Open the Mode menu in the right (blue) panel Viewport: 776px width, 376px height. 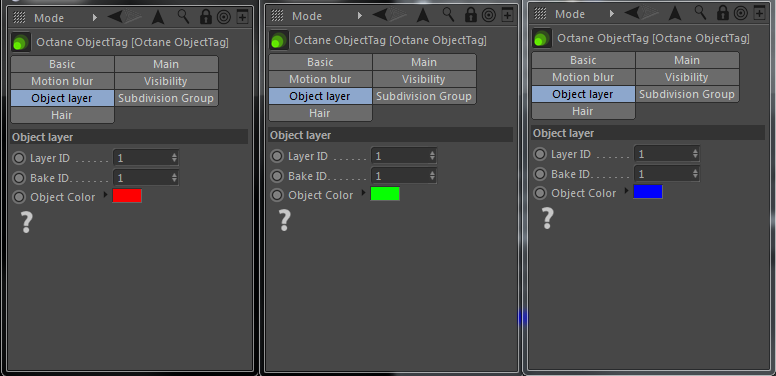[x=570, y=14]
